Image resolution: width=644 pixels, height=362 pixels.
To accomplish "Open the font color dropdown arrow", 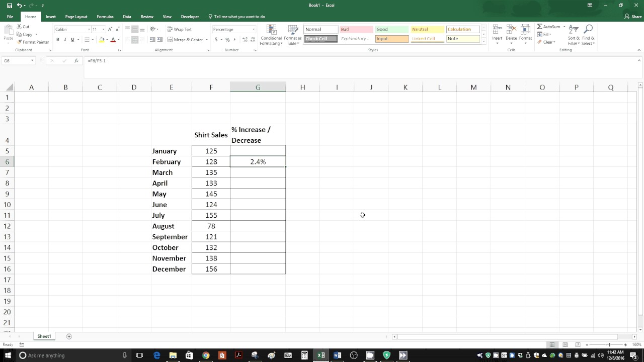I will point(118,40).
